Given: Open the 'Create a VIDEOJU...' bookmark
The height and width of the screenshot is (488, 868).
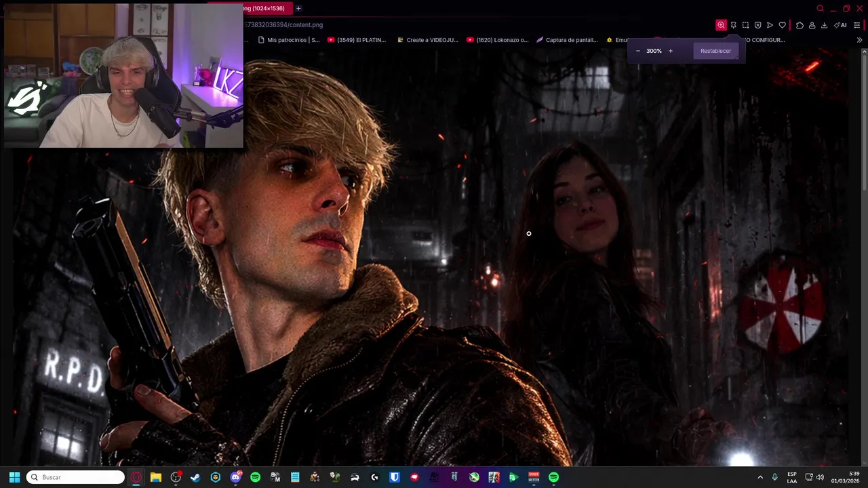Looking at the screenshot, I should pos(428,40).
